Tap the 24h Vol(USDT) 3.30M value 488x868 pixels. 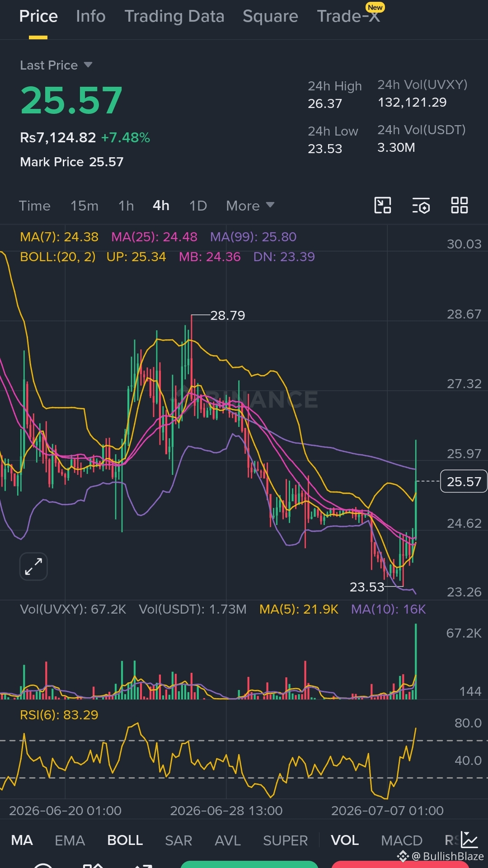(x=396, y=147)
